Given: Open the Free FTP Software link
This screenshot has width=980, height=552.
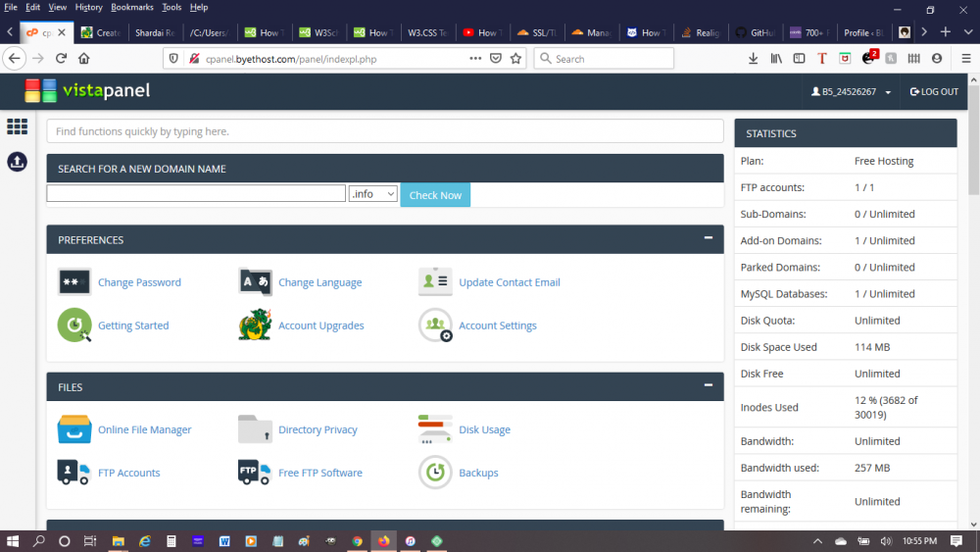Looking at the screenshot, I should (x=320, y=473).
